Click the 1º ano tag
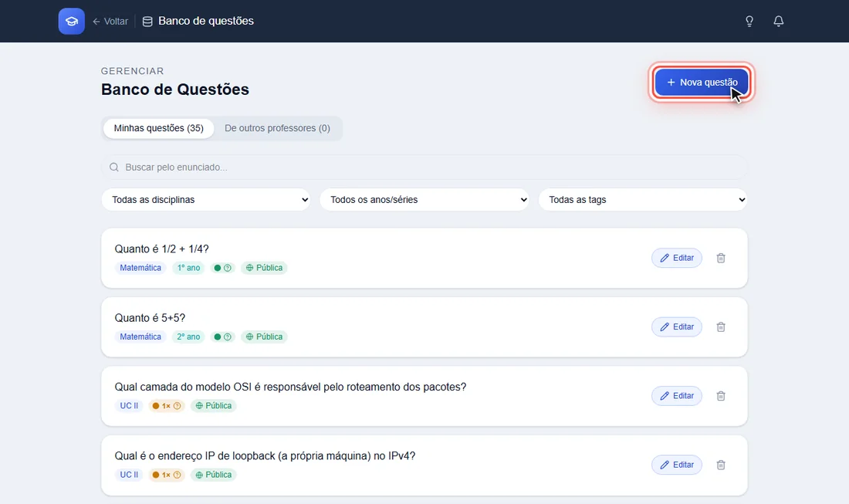Viewport: 849px width, 504px height. click(188, 268)
